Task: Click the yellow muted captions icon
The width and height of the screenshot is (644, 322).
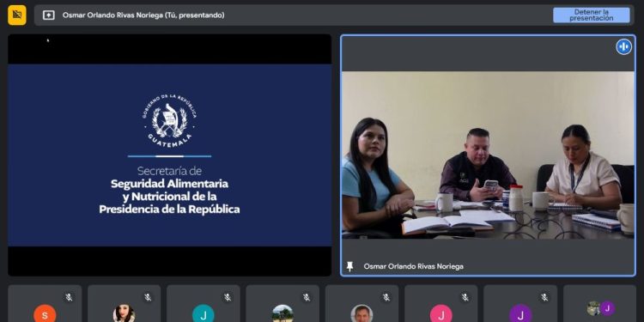Action: pos(17,15)
